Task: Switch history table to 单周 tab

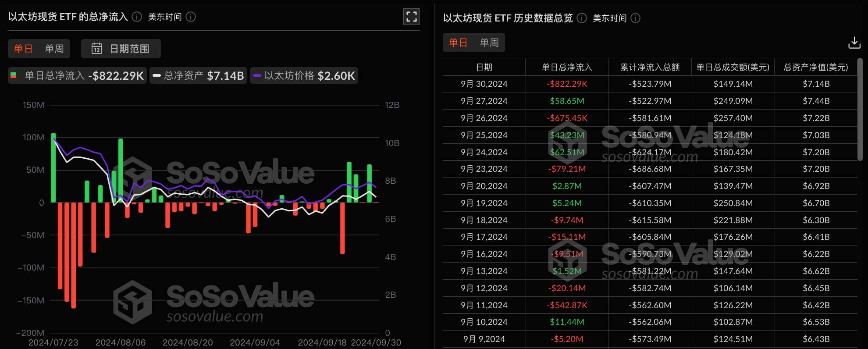Action: click(489, 43)
